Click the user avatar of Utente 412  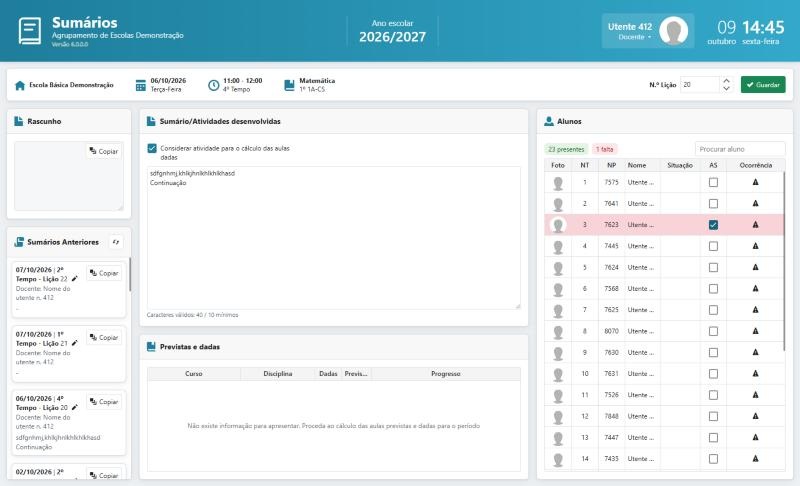point(673,31)
